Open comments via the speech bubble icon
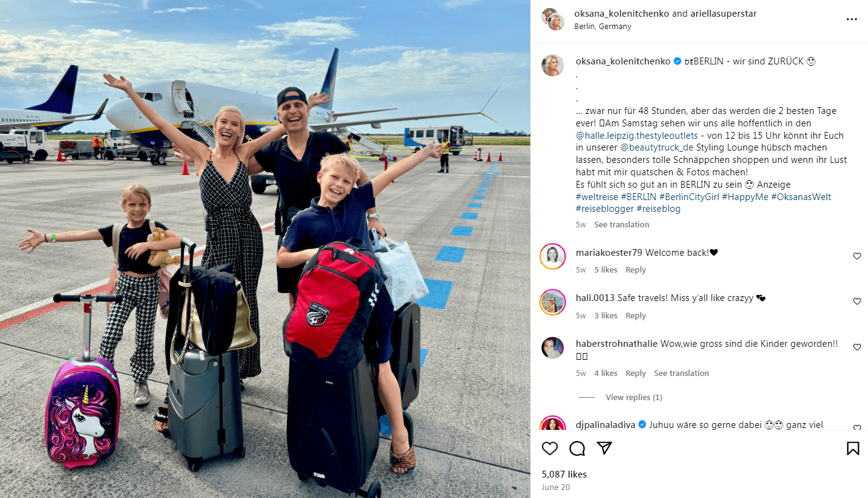The image size is (868, 498). [577, 448]
